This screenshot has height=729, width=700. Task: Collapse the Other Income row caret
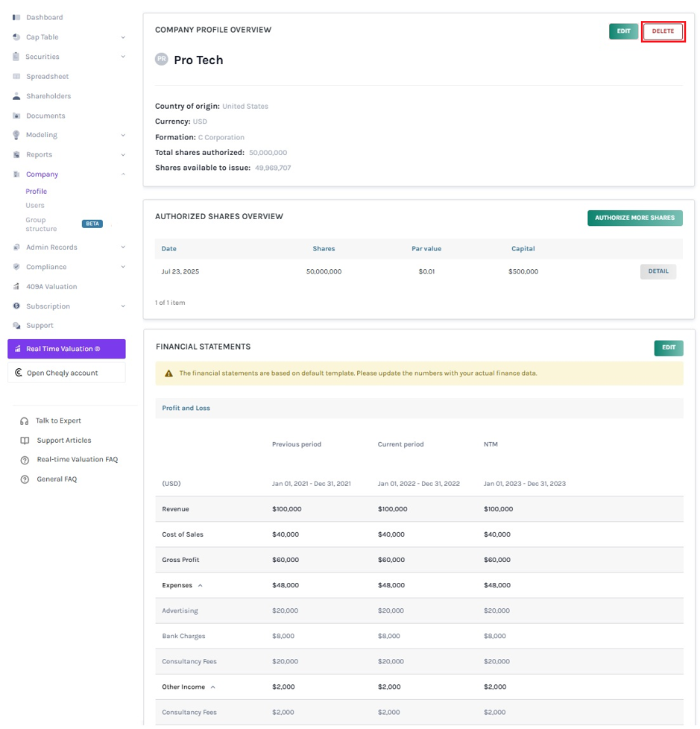pyautogui.click(x=212, y=687)
